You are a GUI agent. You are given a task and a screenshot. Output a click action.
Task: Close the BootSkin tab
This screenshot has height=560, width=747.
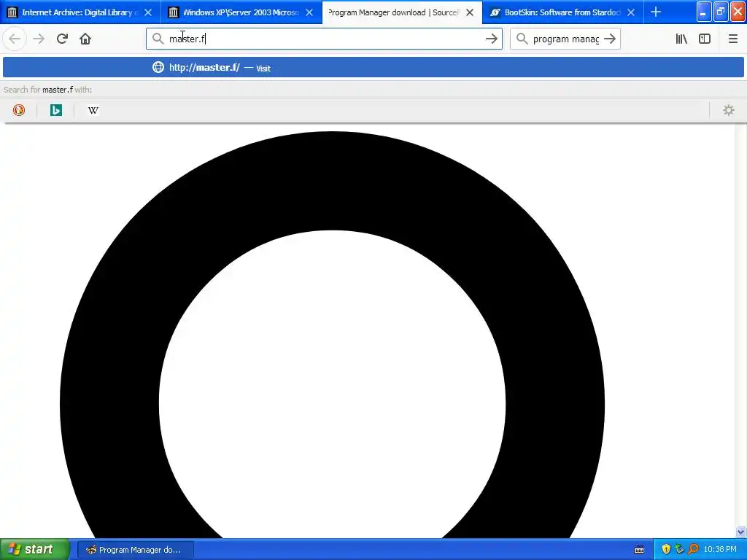pyautogui.click(x=631, y=12)
